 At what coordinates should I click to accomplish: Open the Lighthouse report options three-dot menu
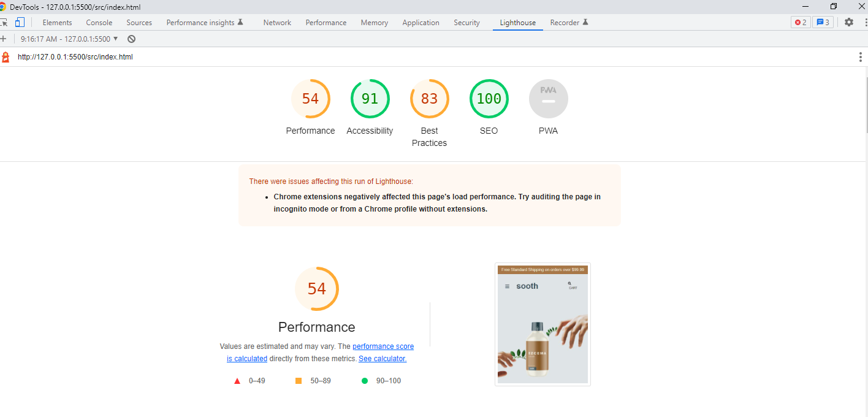click(861, 56)
